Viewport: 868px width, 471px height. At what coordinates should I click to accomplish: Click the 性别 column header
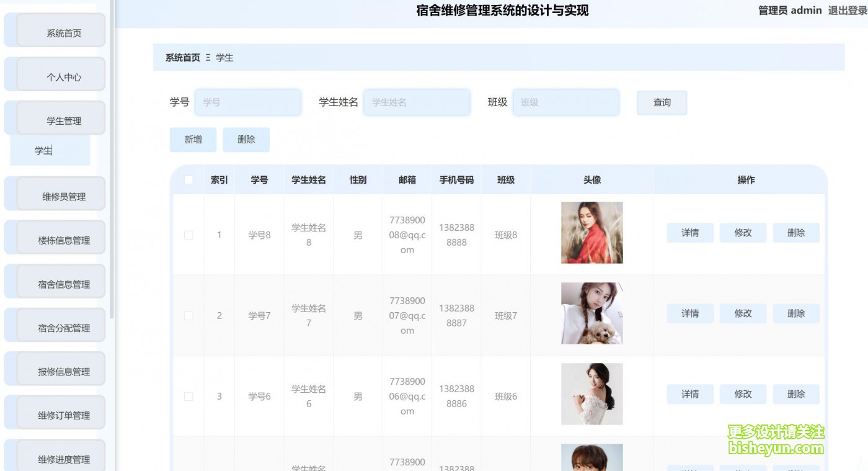tap(358, 180)
